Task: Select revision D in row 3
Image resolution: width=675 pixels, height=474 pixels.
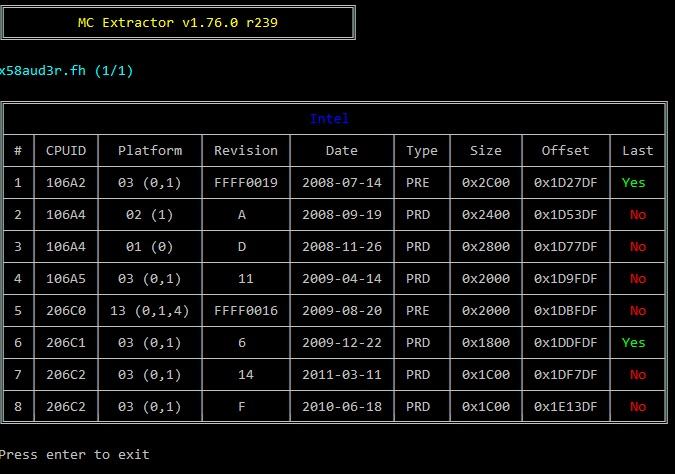Action: [242, 247]
